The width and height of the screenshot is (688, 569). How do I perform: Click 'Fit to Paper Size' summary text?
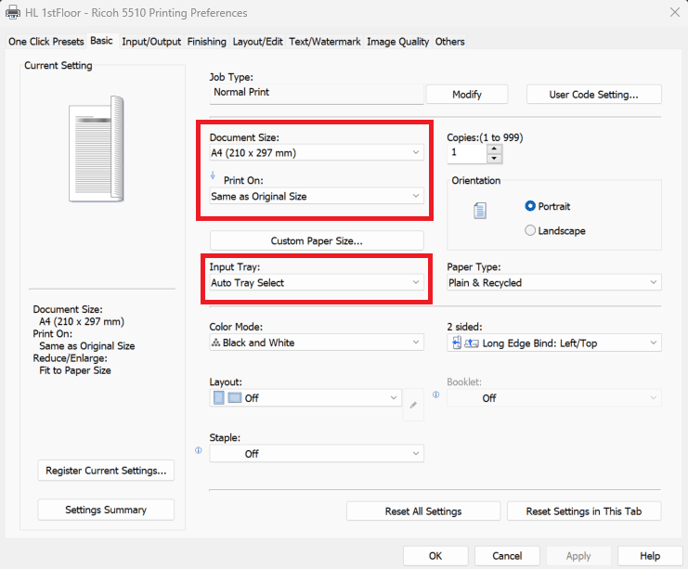[75, 370]
